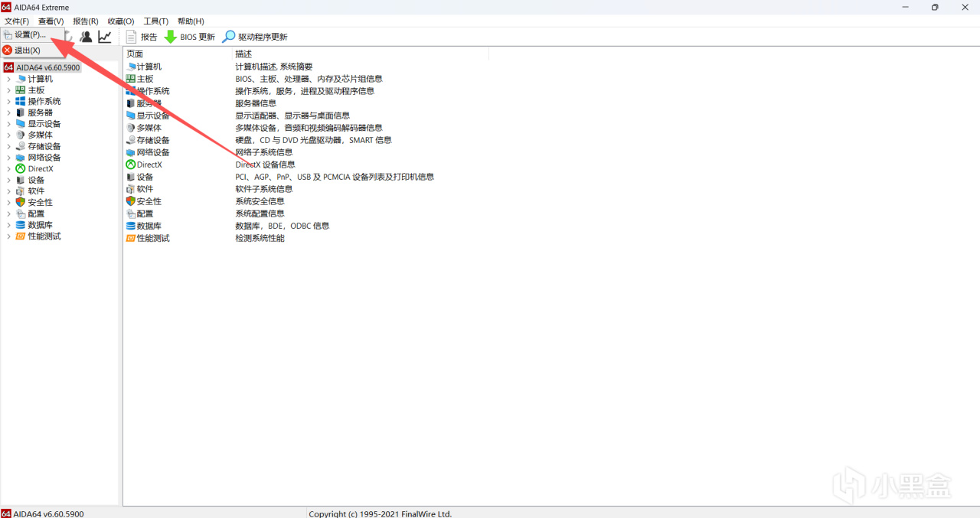The width and height of the screenshot is (980, 518).
Task: Click the 安全性 shield icon in the left tree
Action: coord(21,203)
